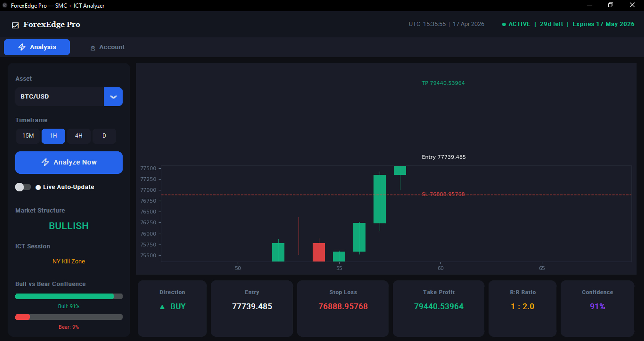Click the Analyze Now button

coord(69,162)
